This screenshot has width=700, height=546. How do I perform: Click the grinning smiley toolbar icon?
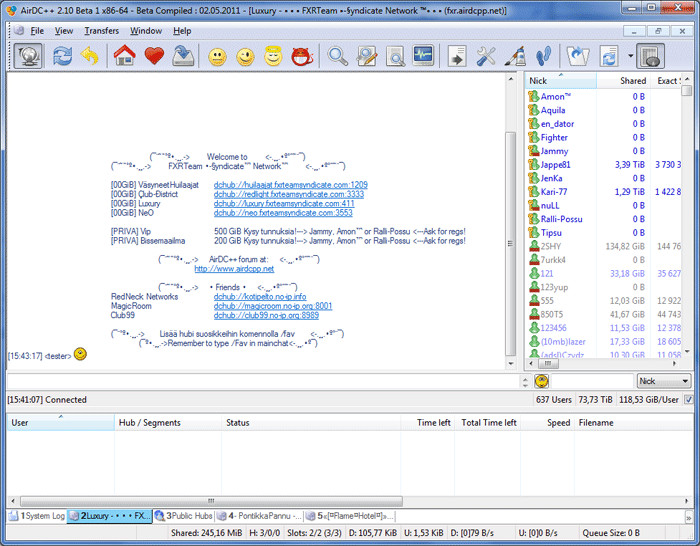pos(245,57)
